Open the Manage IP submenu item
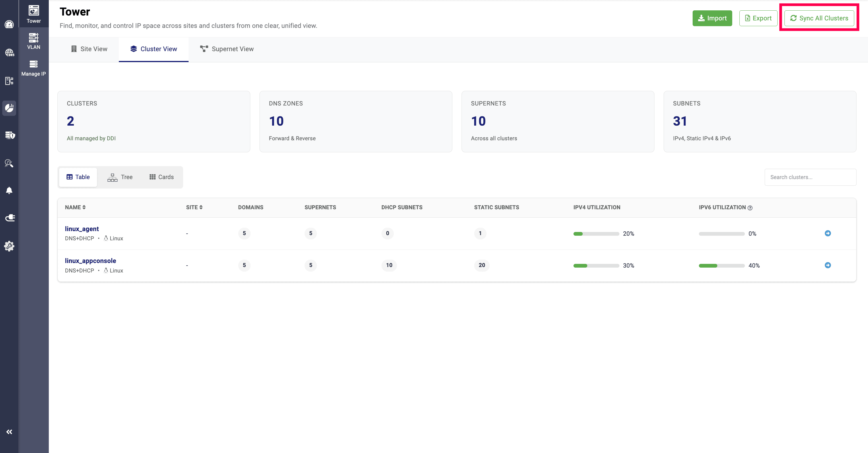The width and height of the screenshot is (868, 453). coord(33,68)
